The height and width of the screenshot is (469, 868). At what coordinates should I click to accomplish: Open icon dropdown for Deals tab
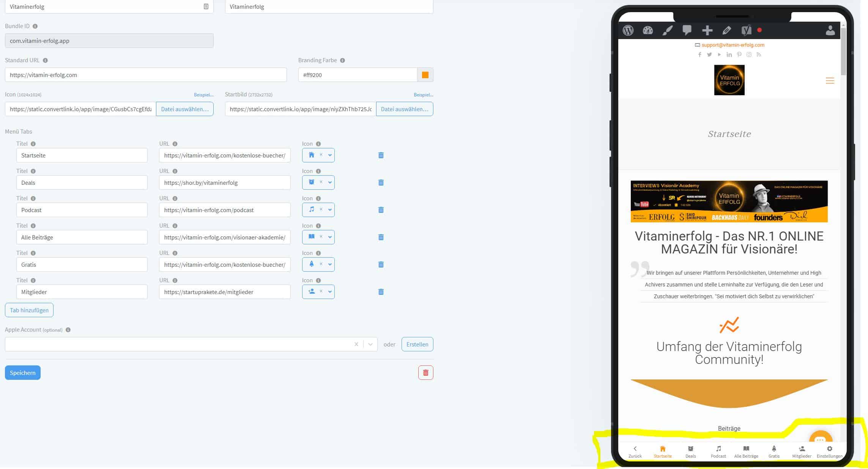coord(330,183)
